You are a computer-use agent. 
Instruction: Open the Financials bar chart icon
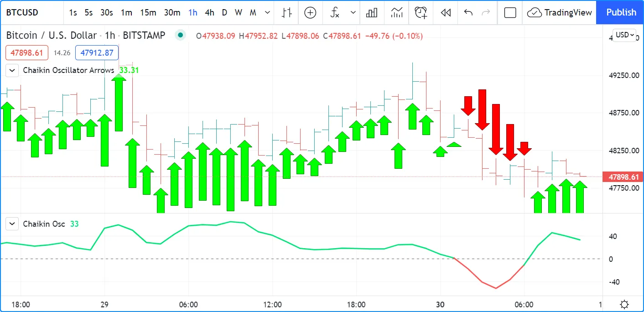click(372, 13)
